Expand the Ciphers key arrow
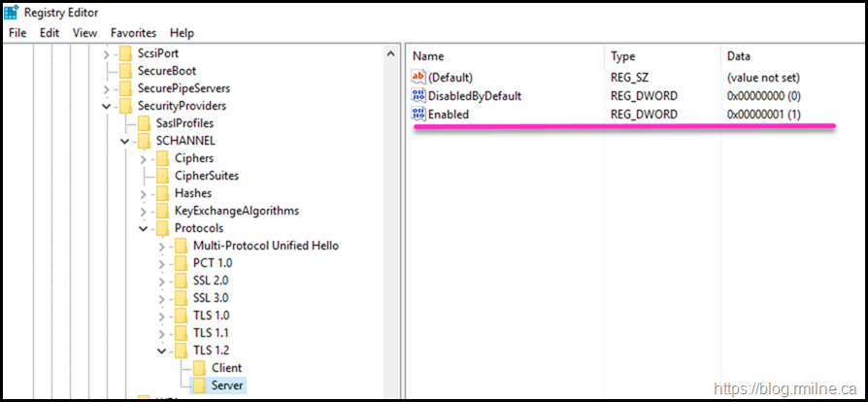Image resolution: width=868 pixels, height=402 pixels. coord(143,158)
